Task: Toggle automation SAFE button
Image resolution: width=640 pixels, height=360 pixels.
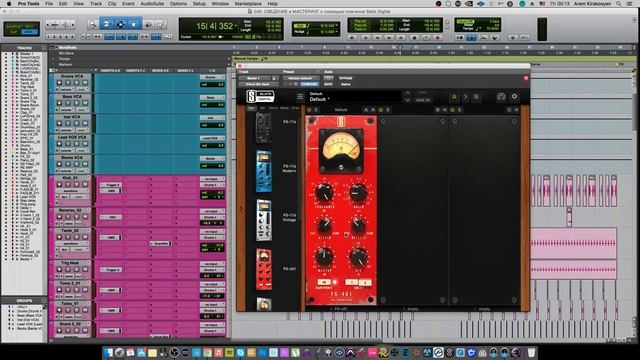Action: (328, 84)
